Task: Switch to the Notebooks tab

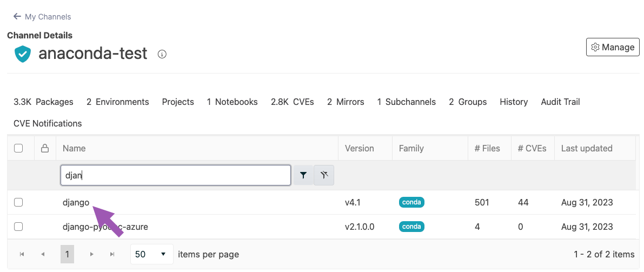Action: click(x=232, y=102)
